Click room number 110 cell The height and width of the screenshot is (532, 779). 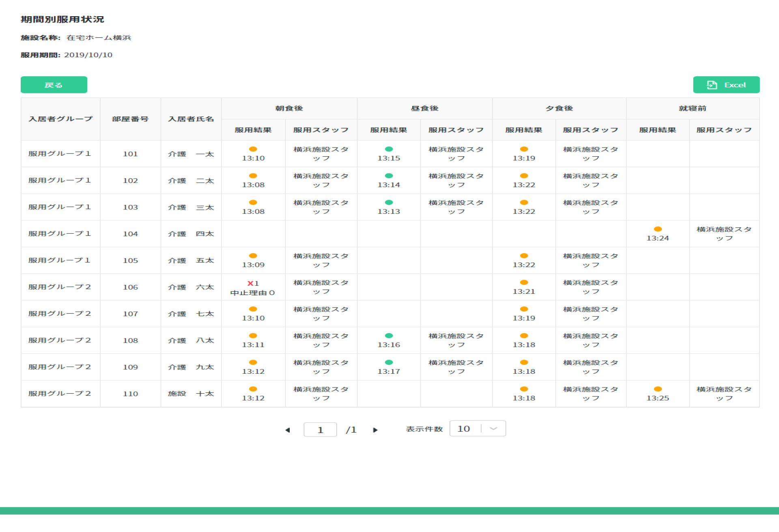click(x=130, y=394)
